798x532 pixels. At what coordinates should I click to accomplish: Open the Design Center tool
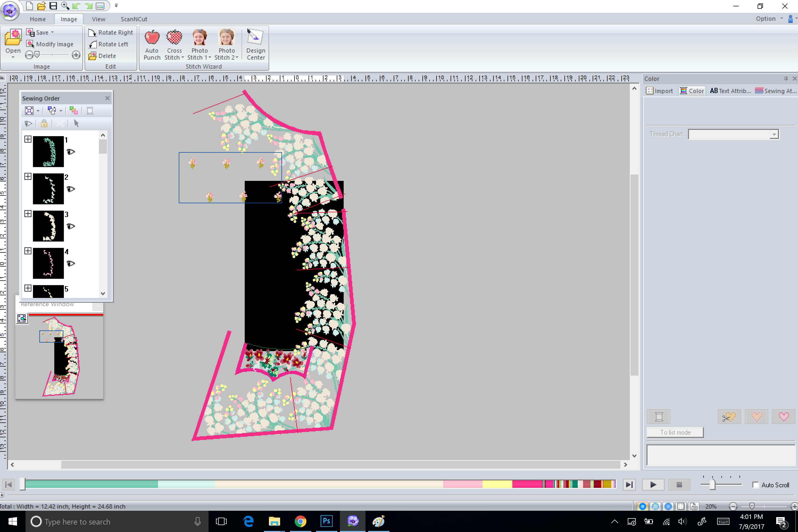click(x=255, y=38)
